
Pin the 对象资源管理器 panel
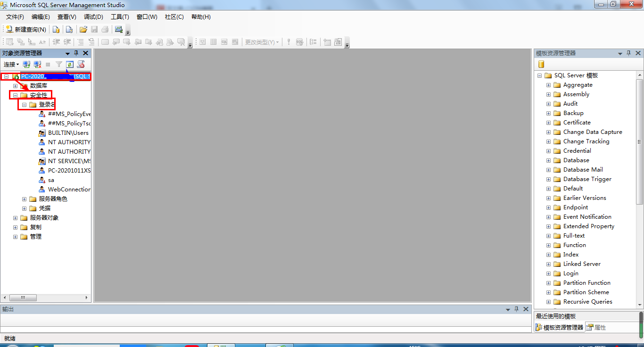coord(76,53)
